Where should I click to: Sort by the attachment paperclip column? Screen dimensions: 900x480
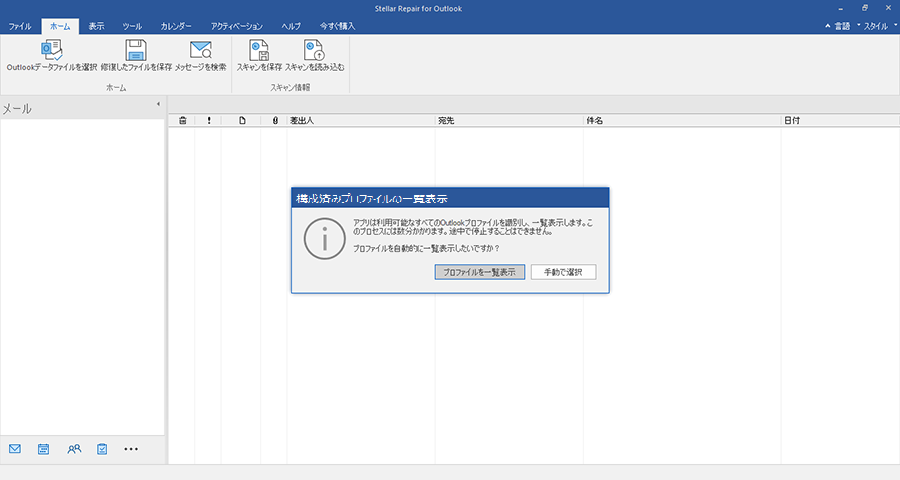coord(275,121)
